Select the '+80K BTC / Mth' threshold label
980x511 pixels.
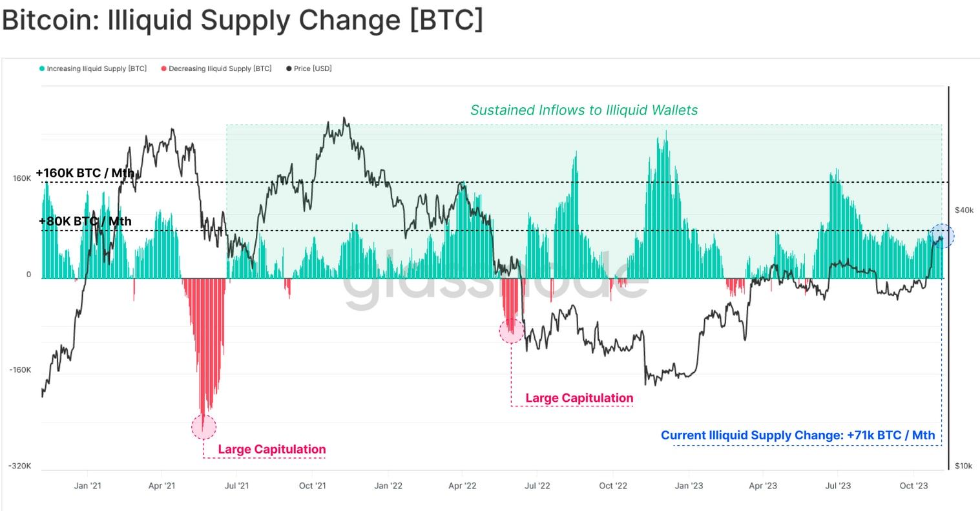pos(85,222)
